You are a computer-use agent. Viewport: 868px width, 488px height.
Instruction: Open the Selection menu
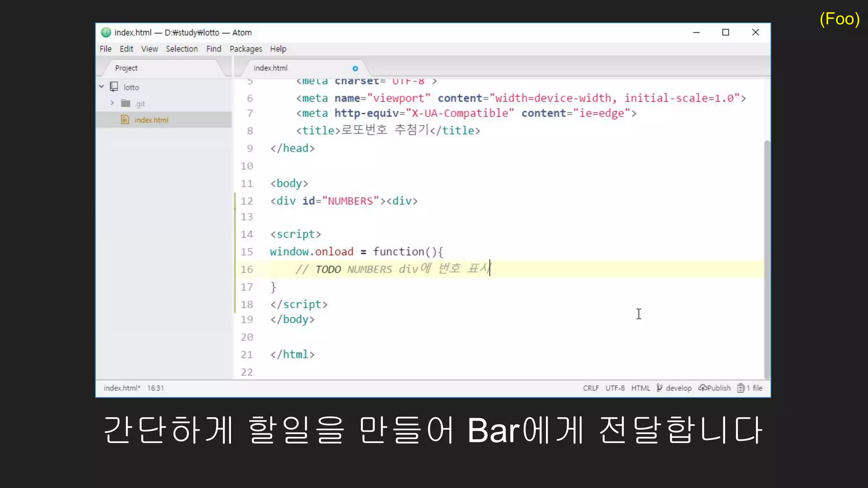pos(182,49)
